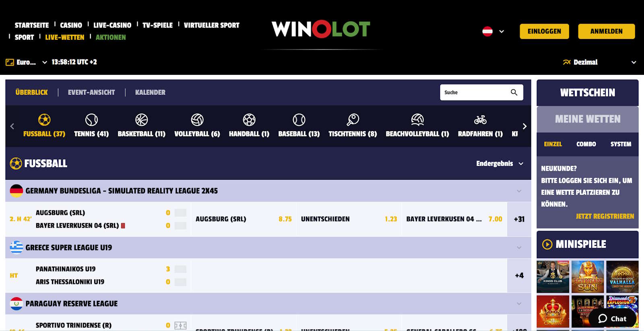The image size is (644, 331).
Task: Open the Casino menu item
Action: click(71, 25)
